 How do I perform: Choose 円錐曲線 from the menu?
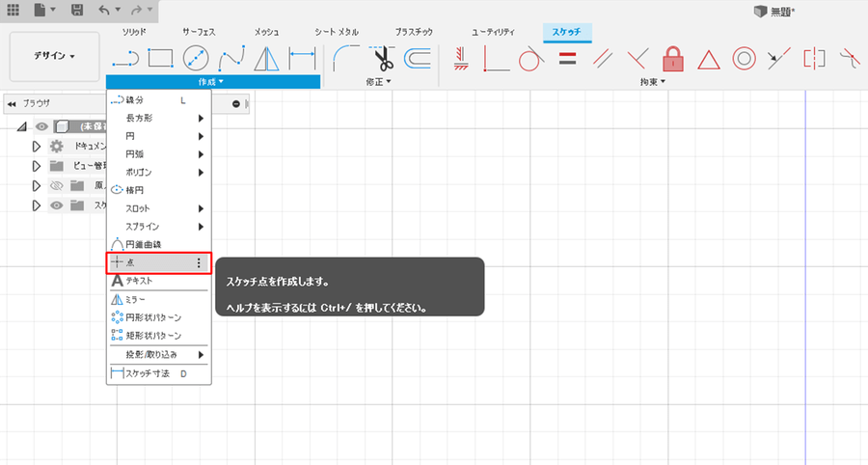coord(158,244)
